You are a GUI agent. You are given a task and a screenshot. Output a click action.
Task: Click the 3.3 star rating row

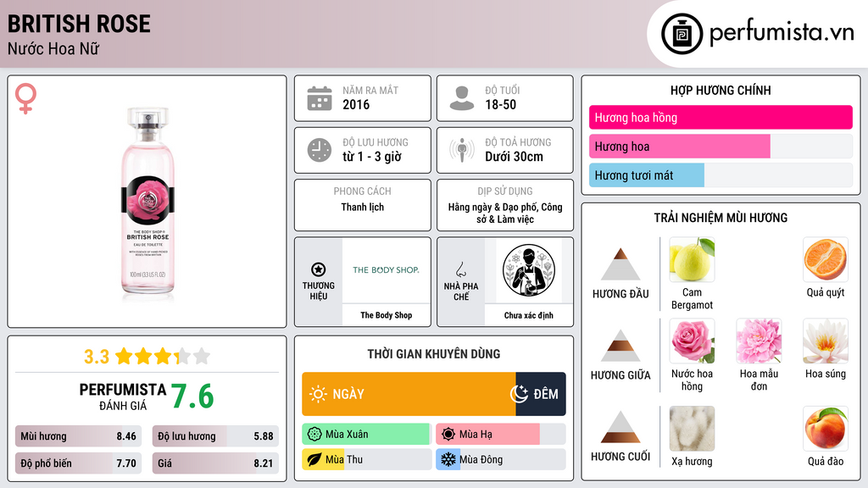coord(147,357)
